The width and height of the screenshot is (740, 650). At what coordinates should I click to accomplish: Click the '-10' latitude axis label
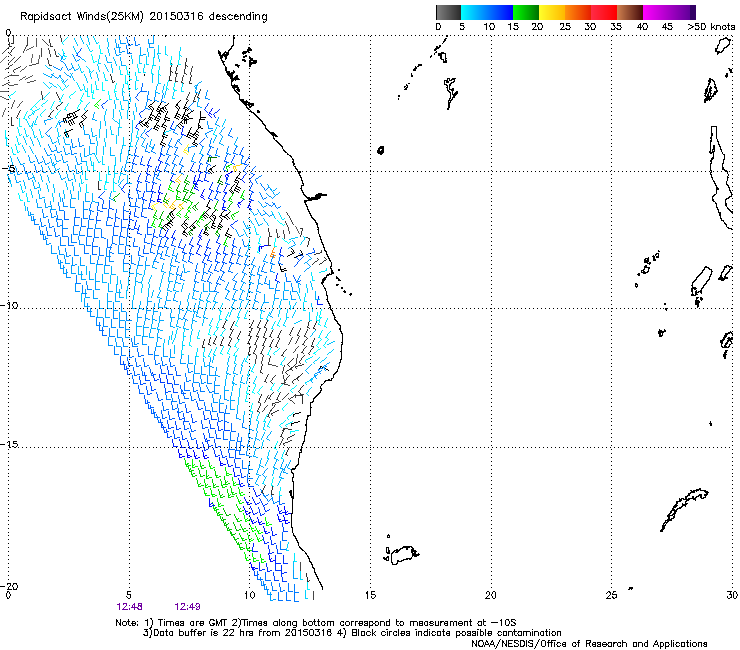point(9,305)
